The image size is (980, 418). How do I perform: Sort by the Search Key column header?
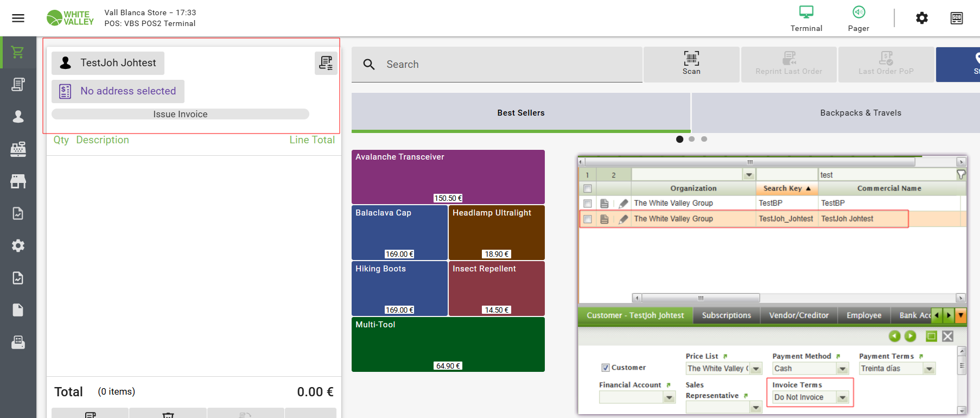[x=787, y=188]
